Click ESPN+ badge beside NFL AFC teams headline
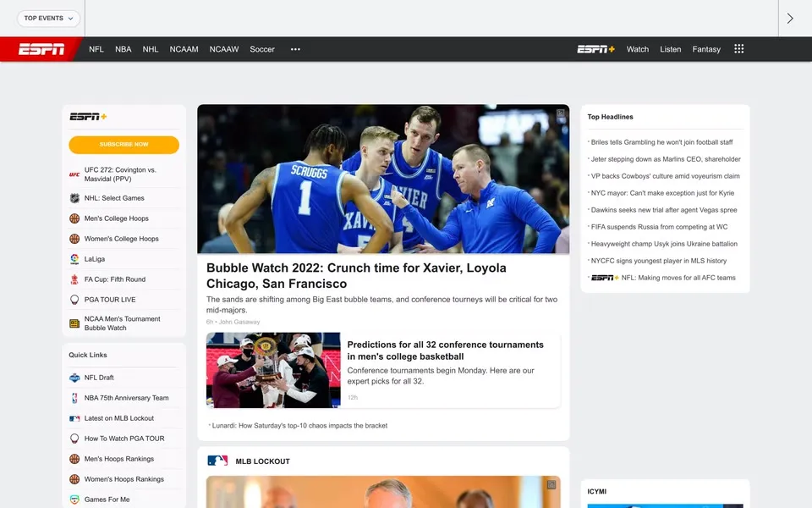The height and width of the screenshot is (508, 812). coord(605,278)
